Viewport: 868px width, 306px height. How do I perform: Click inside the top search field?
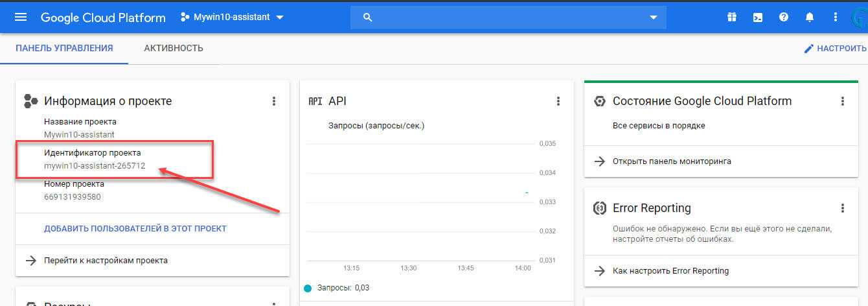[505, 18]
